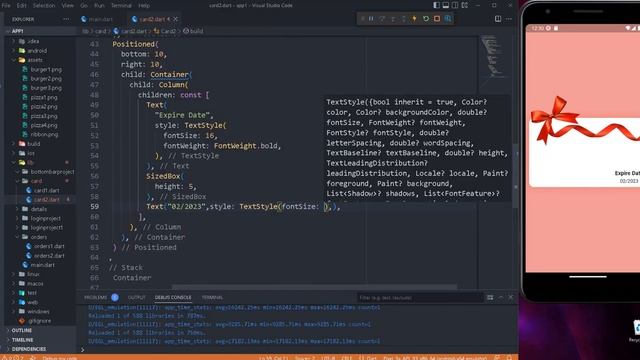Click the Debug my code status item

click(60, 358)
